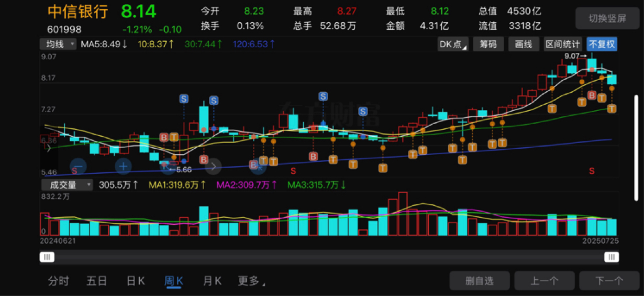Select the 周K tab
The width and height of the screenshot is (644, 296).
click(x=174, y=281)
